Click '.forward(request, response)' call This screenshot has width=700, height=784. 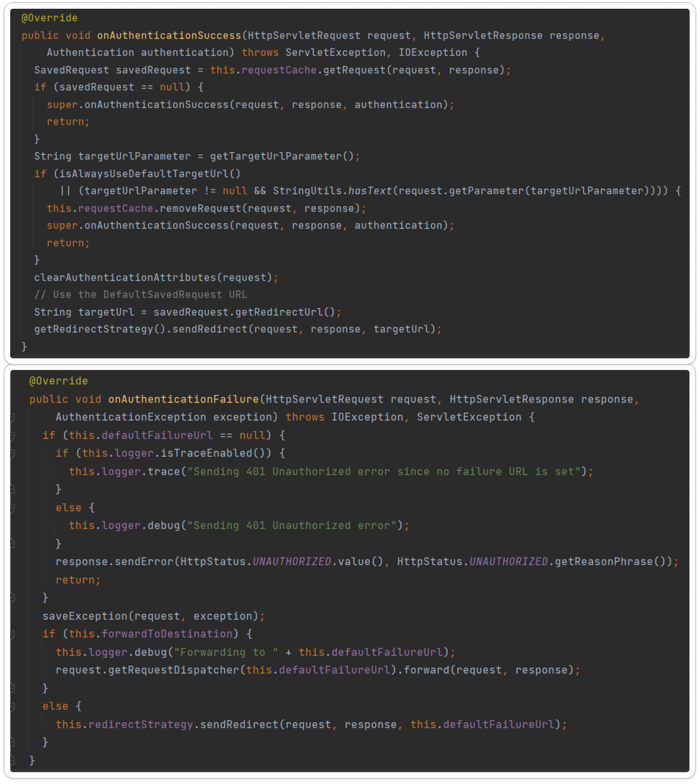(x=485, y=670)
